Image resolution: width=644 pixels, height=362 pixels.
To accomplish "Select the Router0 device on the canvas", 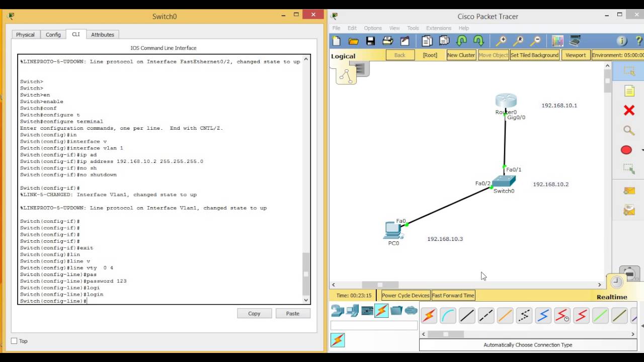I will click(506, 100).
